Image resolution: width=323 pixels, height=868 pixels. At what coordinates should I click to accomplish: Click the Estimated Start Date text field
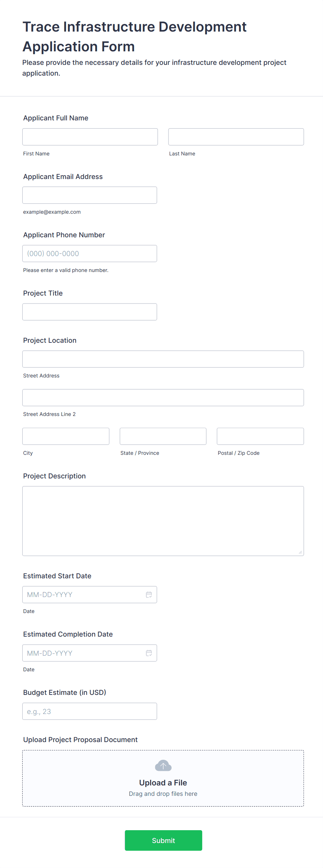80,594
